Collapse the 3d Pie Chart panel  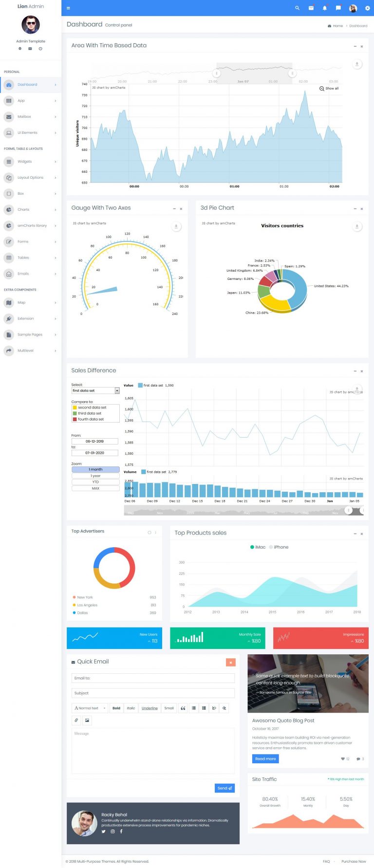coord(355,209)
